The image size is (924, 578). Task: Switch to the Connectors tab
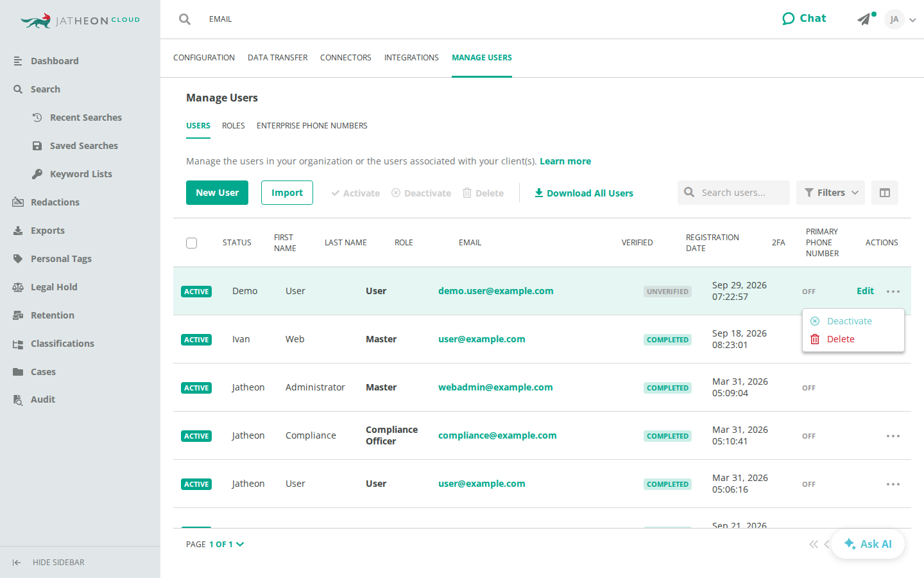[x=346, y=58]
